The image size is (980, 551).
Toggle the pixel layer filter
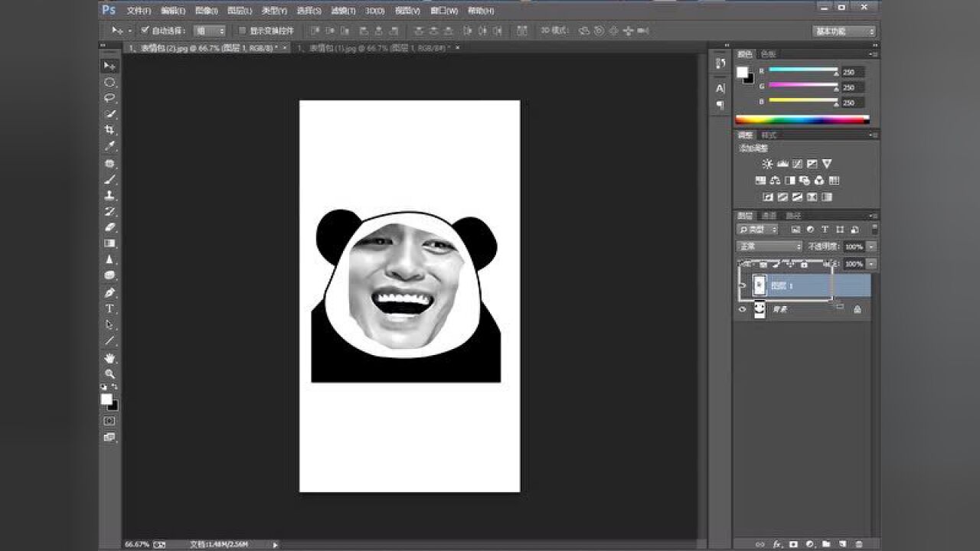796,230
